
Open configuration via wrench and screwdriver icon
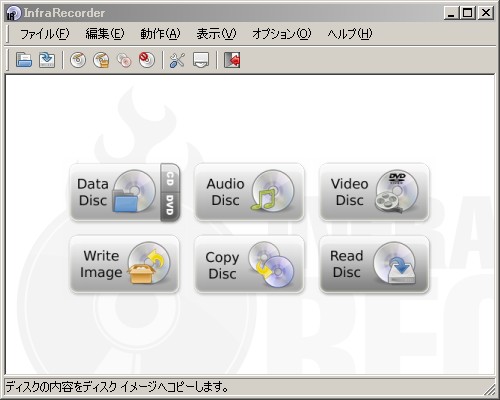[177, 60]
